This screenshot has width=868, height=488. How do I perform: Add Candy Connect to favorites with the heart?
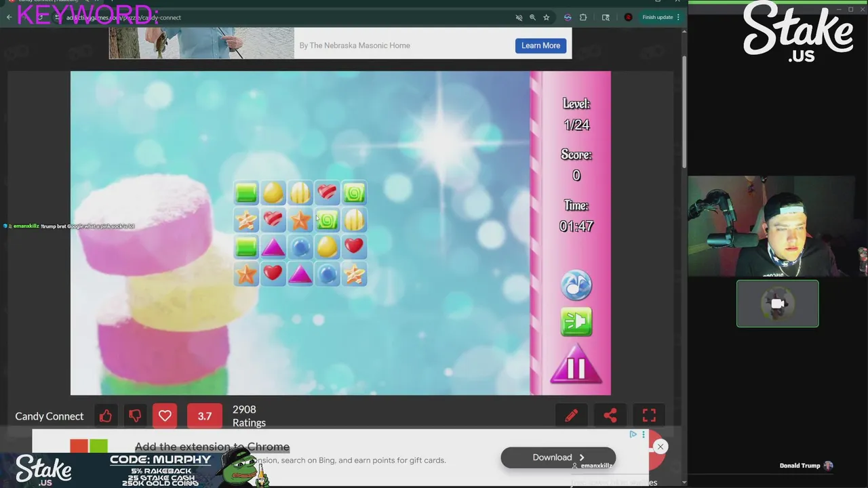tap(165, 416)
